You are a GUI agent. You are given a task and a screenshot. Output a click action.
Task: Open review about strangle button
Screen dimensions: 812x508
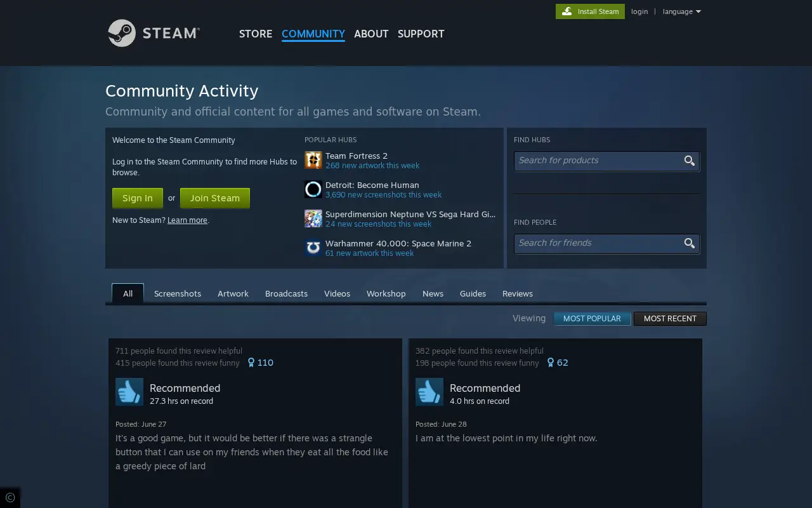coord(252,452)
